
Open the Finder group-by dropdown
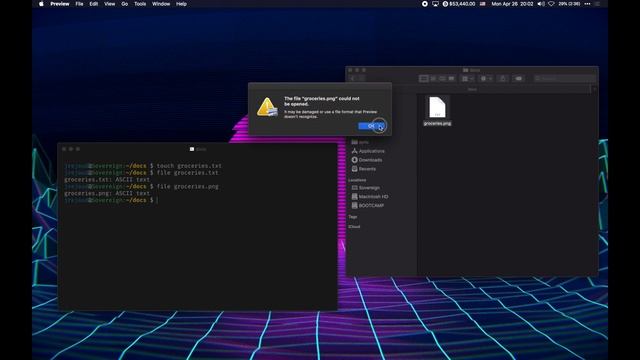point(467,78)
